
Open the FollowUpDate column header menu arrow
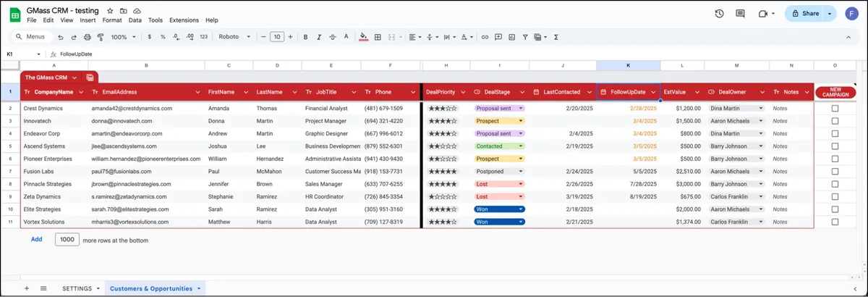(653, 92)
